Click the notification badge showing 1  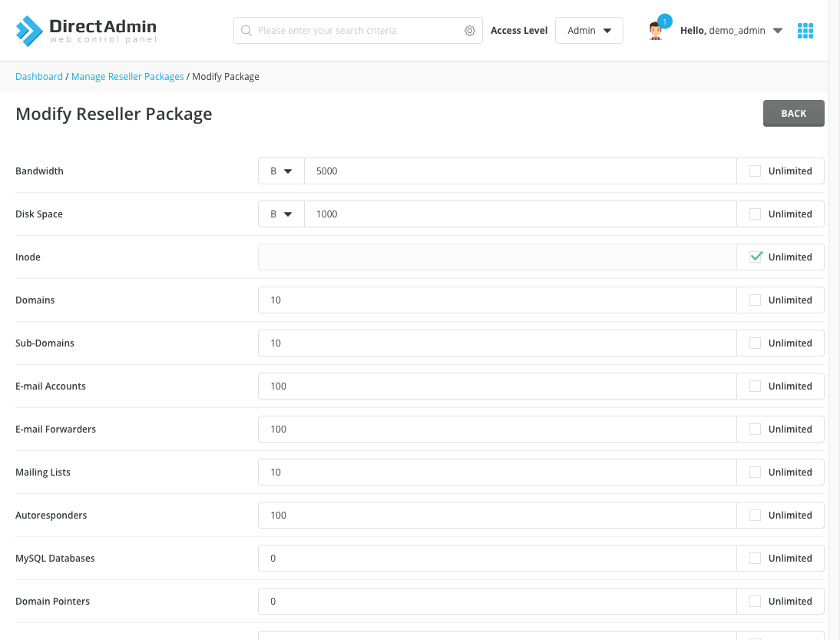coord(665,20)
